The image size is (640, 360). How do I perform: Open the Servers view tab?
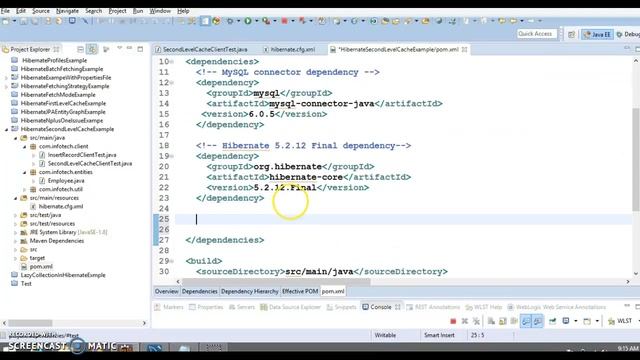(x=242, y=307)
